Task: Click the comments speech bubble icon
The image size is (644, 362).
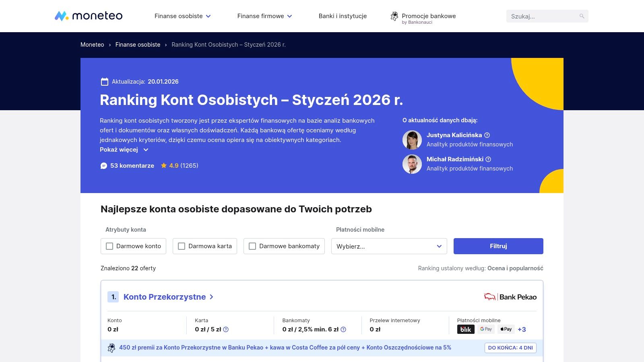Action: pyautogui.click(x=104, y=166)
